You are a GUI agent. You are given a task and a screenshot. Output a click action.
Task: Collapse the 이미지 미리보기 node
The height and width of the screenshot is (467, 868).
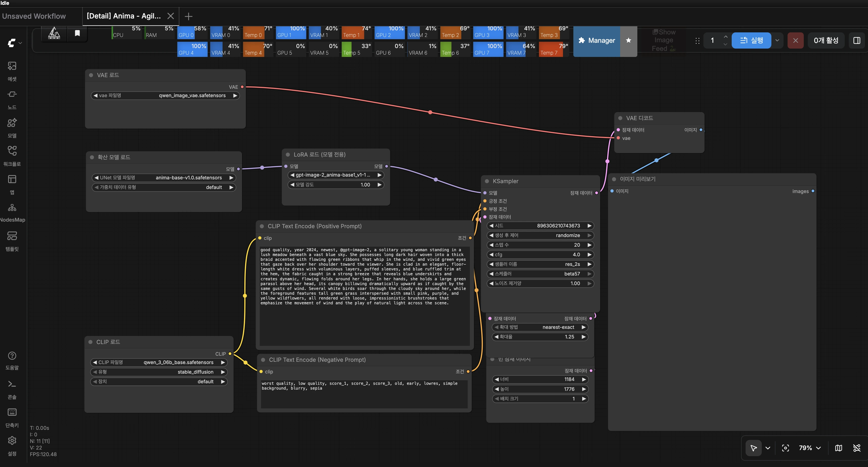tap(614, 179)
